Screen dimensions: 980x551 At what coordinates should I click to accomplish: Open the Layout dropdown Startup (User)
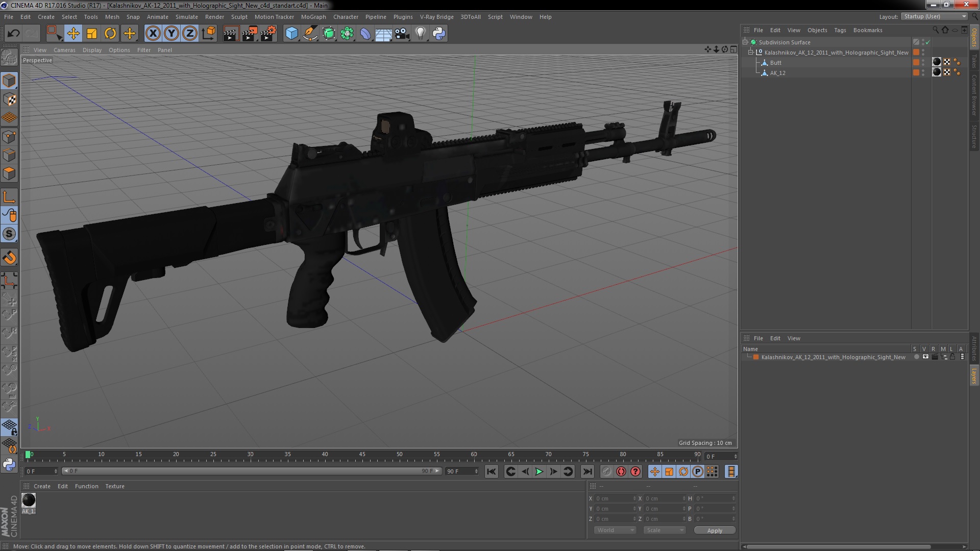(x=935, y=16)
